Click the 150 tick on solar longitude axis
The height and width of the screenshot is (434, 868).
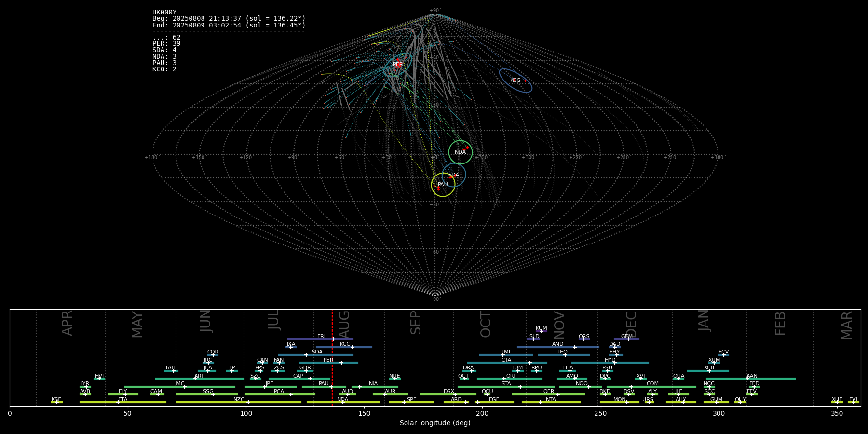point(364,413)
